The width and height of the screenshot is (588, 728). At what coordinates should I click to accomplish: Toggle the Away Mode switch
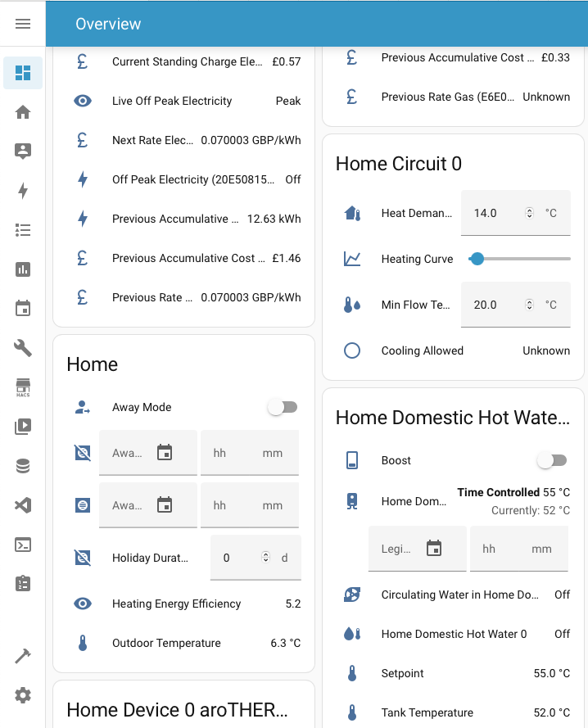pos(283,407)
